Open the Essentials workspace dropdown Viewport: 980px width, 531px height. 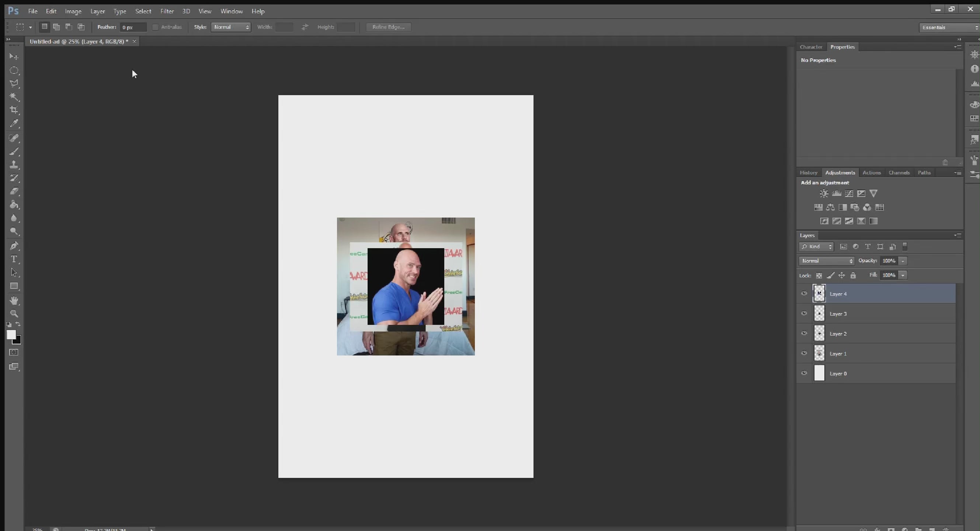(948, 27)
